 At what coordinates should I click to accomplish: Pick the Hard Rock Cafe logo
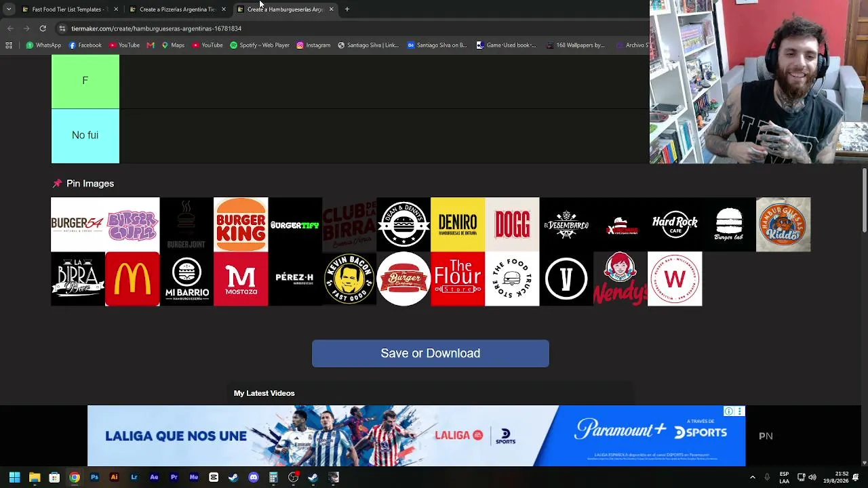675,224
